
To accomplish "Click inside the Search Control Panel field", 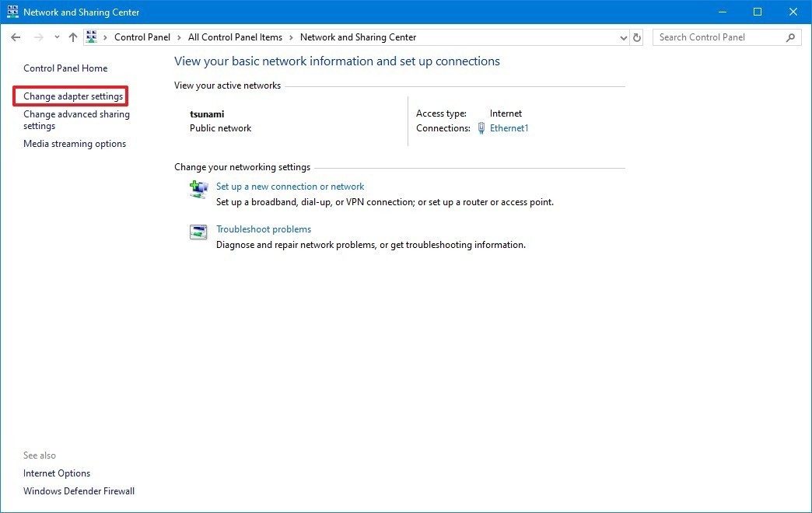I will 716,37.
